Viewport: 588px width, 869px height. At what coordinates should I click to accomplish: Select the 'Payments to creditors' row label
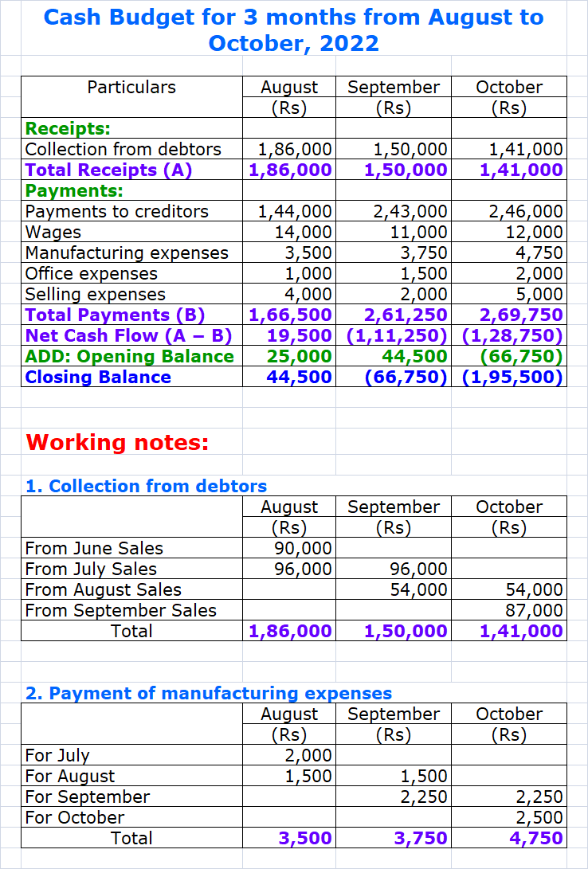click(117, 211)
